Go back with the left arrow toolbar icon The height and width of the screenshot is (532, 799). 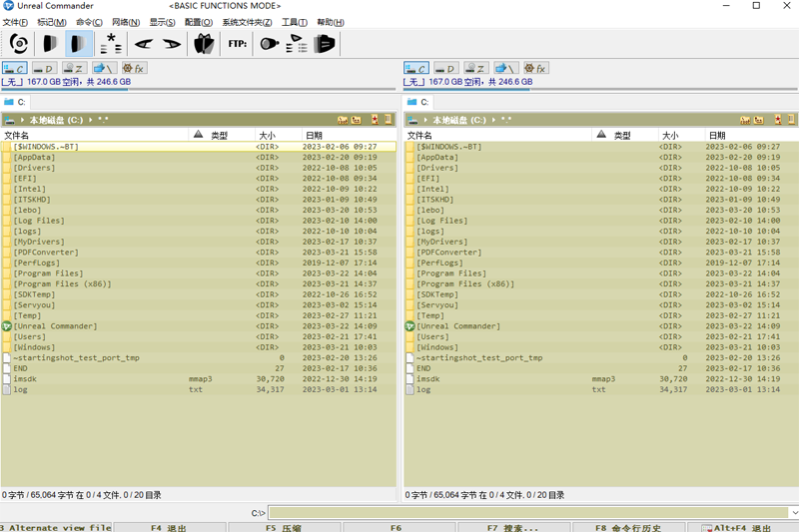pyautogui.click(x=144, y=44)
